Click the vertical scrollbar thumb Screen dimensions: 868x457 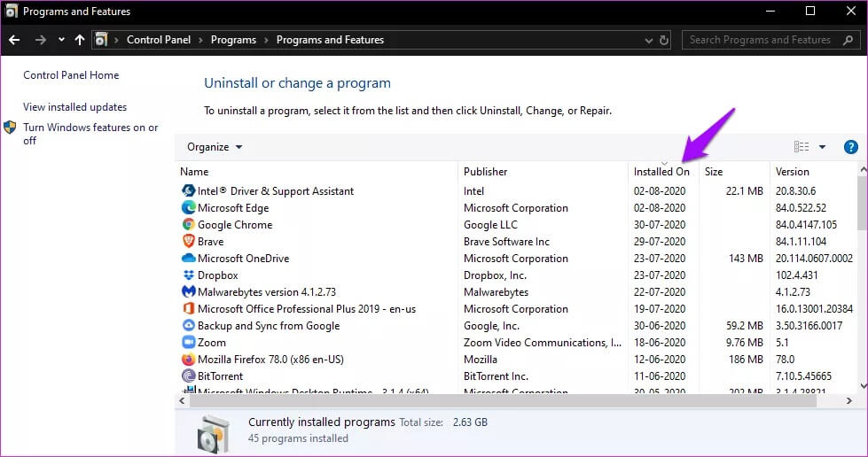point(863,203)
